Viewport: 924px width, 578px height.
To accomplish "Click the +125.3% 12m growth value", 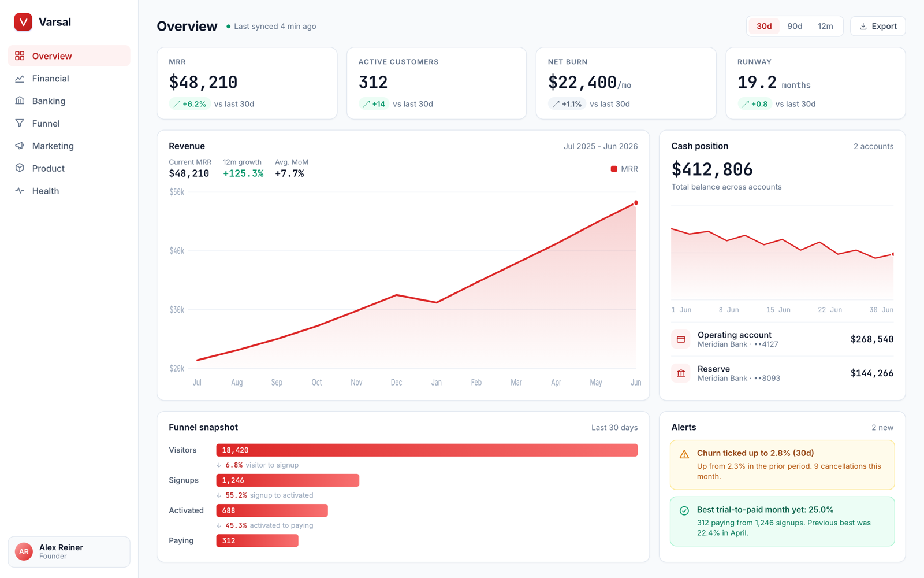I will [243, 173].
